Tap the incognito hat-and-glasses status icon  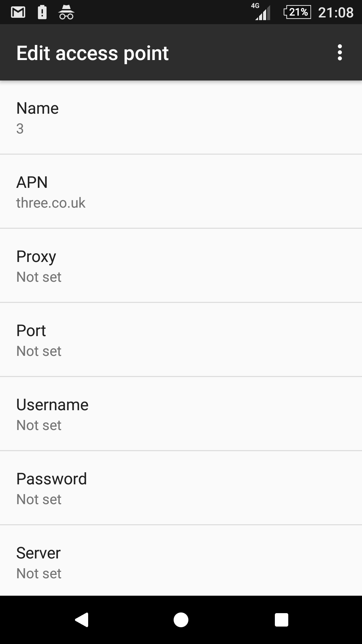point(66,12)
